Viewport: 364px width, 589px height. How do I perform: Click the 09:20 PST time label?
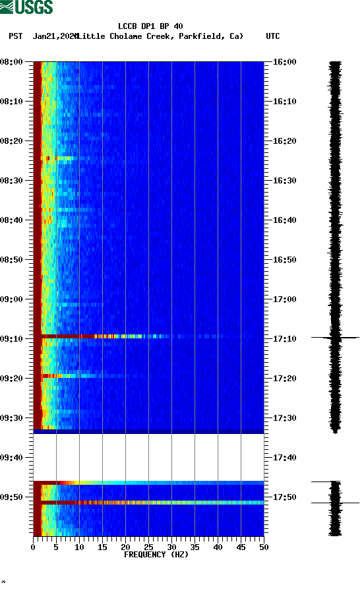pos(11,379)
